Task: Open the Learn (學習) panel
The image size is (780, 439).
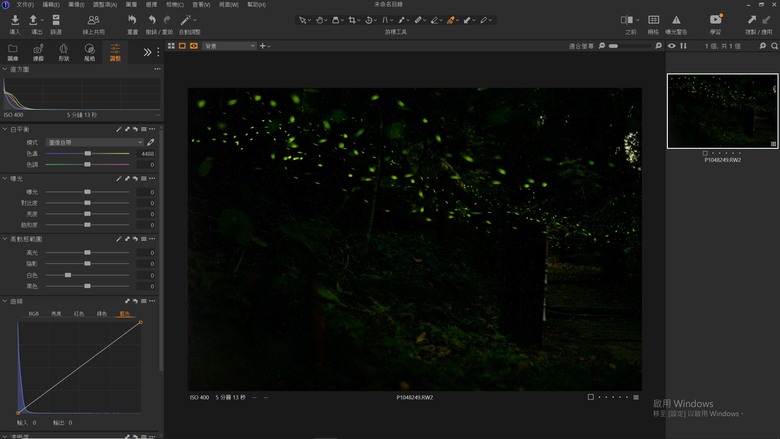Action: (716, 19)
